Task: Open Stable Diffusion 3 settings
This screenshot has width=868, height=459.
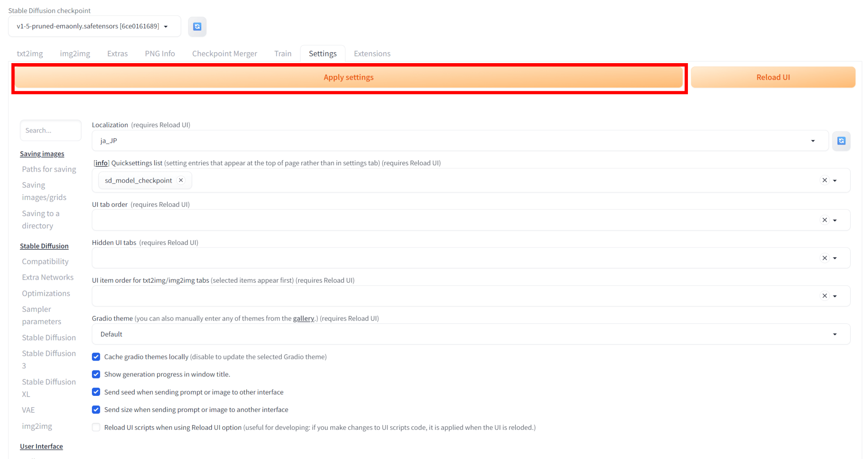Action: click(x=49, y=359)
